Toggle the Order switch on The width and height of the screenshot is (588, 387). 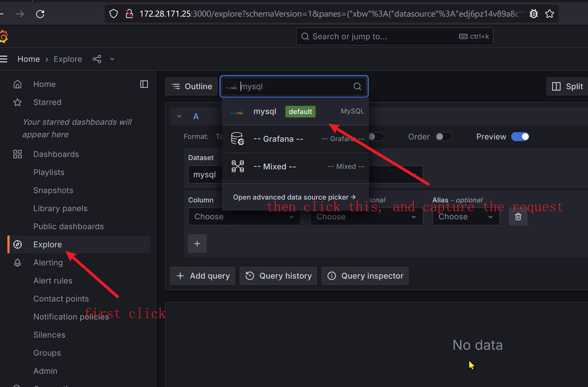443,137
